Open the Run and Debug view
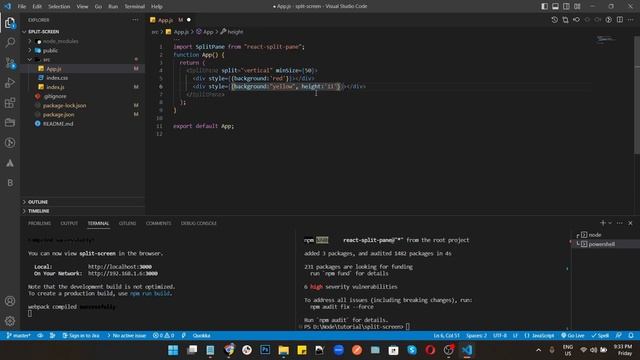The image size is (640, 360). click(x=10, y=83)
